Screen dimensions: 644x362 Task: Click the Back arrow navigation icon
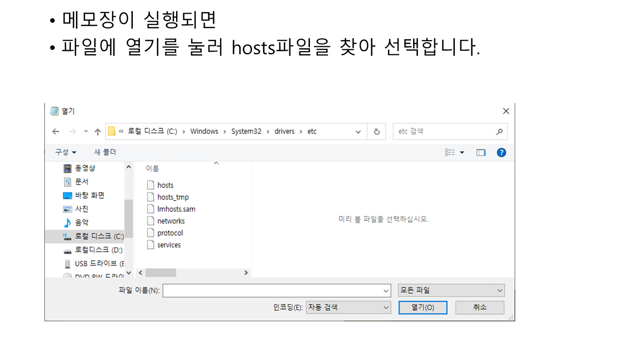(x=56, y=132)
